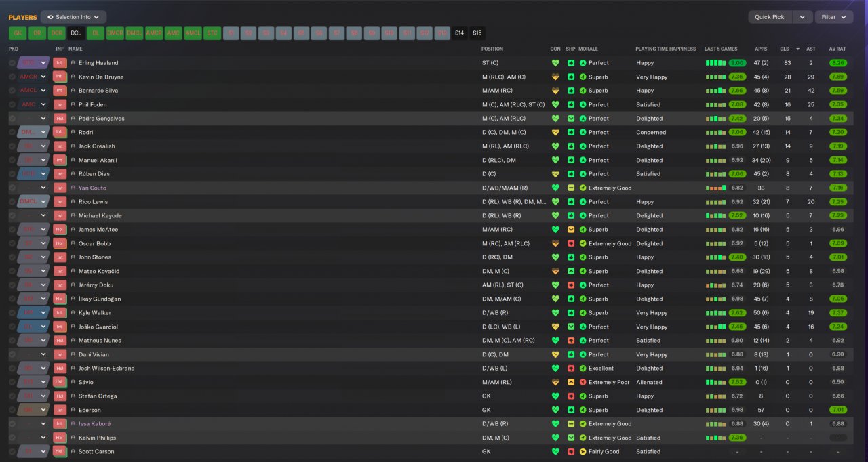Select the GK position slot
This screenshot has width=868, height=462.
pos(18,33)
